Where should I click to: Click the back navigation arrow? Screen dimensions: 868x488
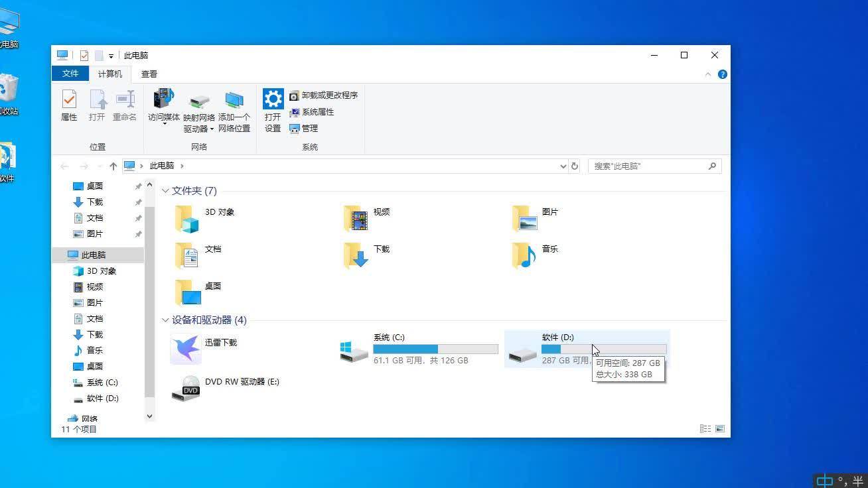[64, 166]
